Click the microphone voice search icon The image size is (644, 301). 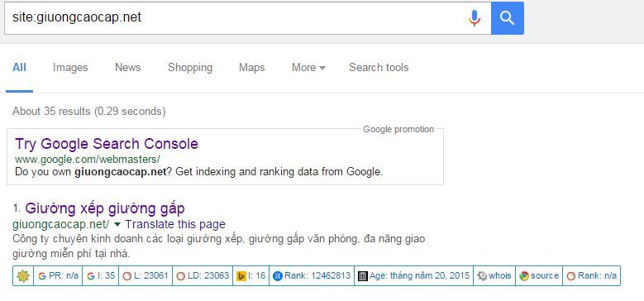[x=475, y=18]
